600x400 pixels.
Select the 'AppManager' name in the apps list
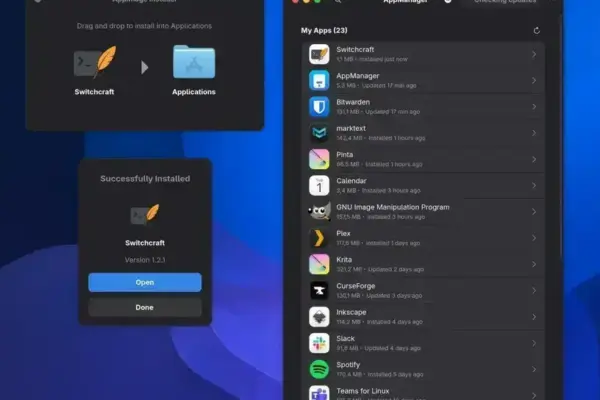[x=358, y=76]
